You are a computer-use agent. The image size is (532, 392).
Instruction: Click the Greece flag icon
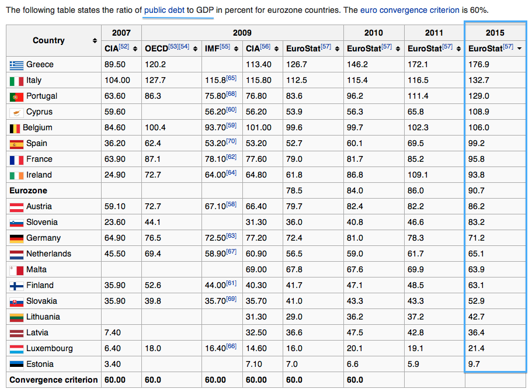point(16,65)
